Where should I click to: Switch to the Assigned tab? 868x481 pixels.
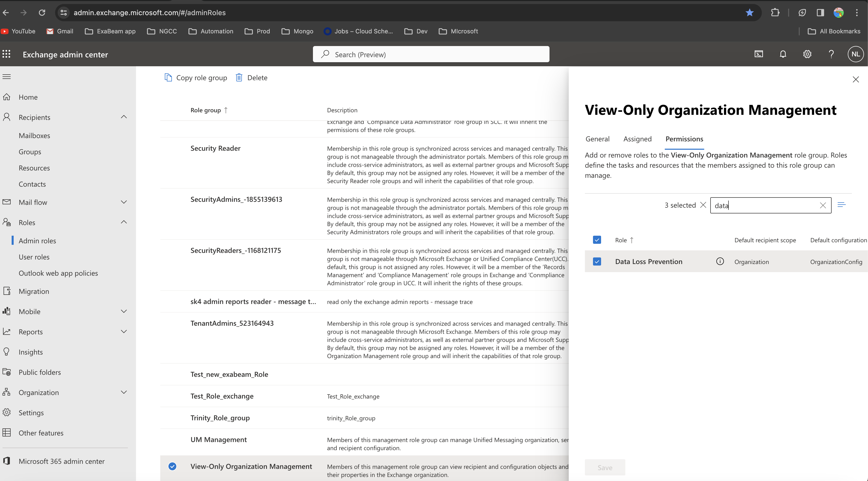[637, 139]
